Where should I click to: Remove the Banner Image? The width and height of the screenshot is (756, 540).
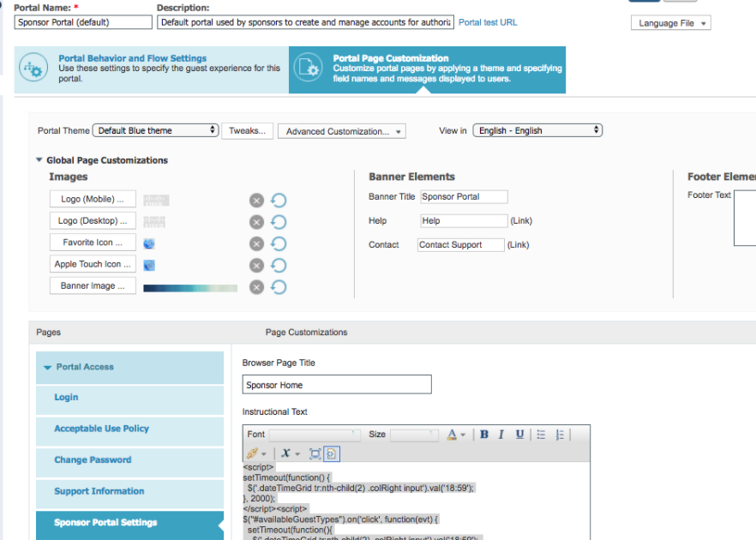(x=256, y=287)
